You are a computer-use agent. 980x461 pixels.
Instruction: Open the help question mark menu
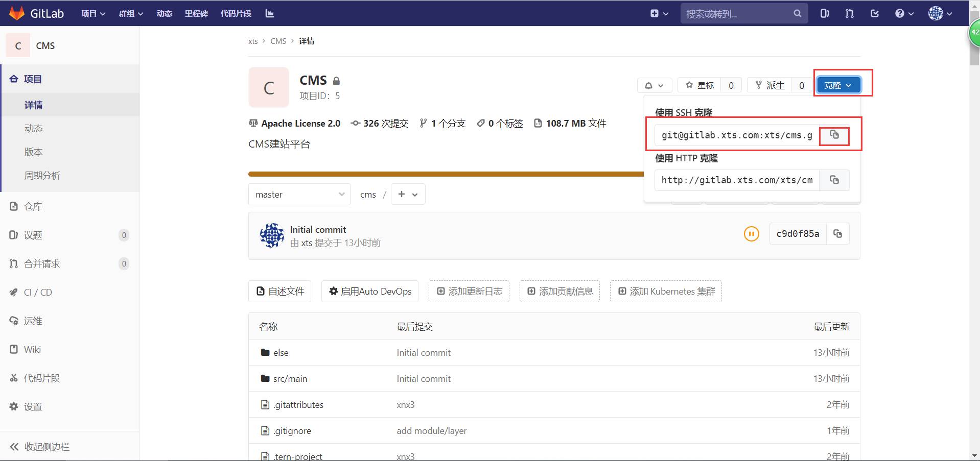(x=904, y=13)
